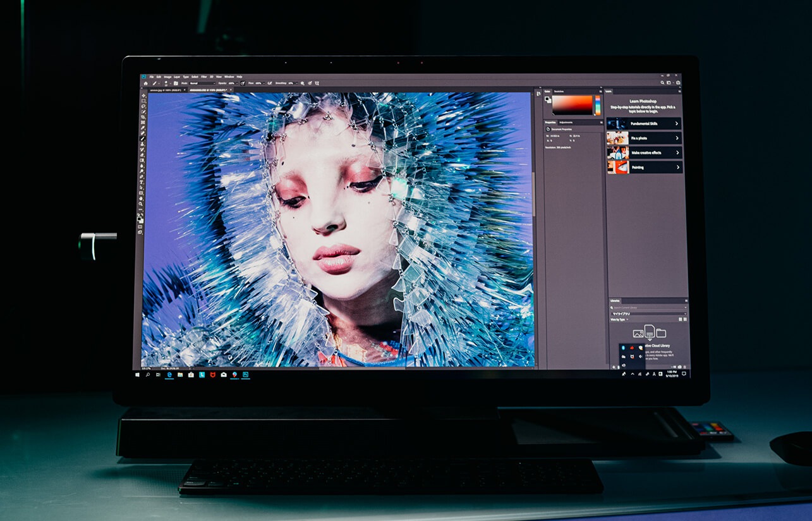The height and width of the screenshot is (521, 812).
Task: Select the Pen tool
Action: (143, 176)
